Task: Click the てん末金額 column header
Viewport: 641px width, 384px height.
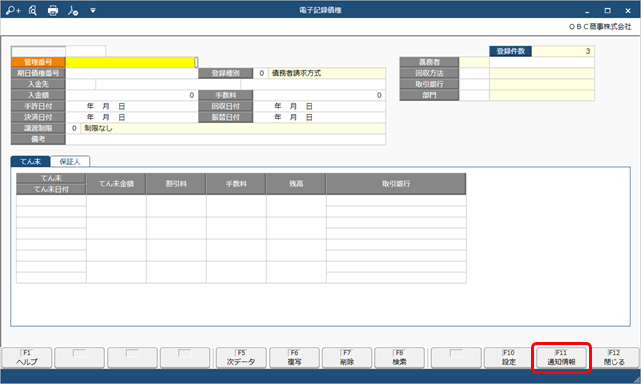Action: click(x=116, y=184)
